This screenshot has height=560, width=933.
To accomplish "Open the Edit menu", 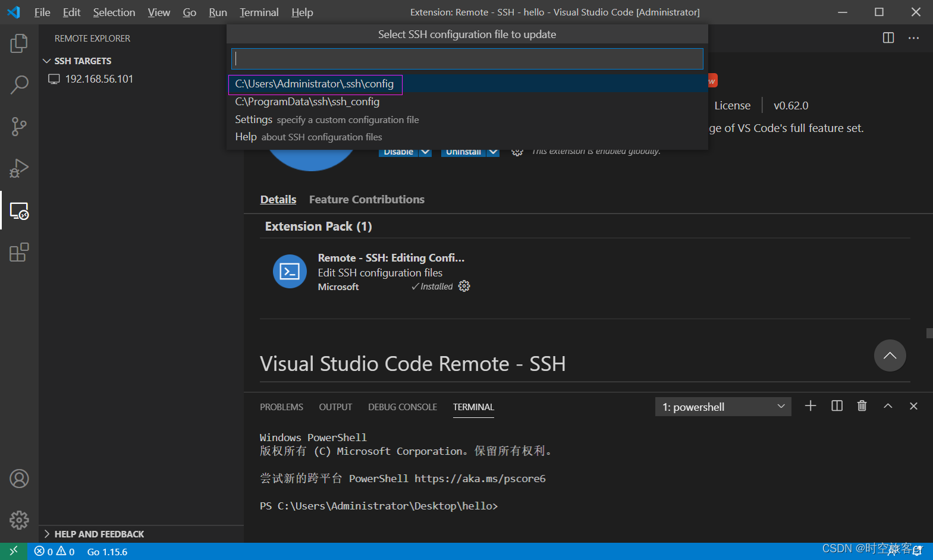I will point(71,12).
